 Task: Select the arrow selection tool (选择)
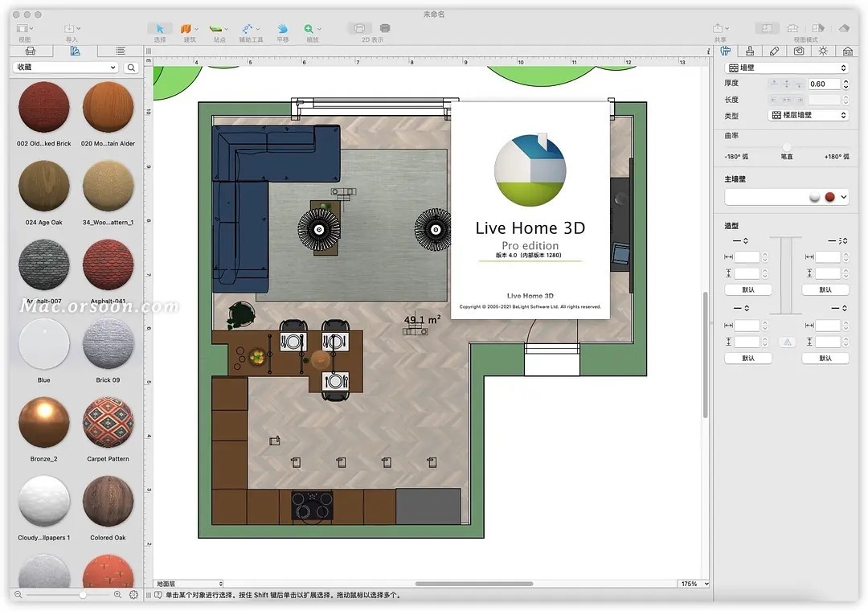(160, 29)
